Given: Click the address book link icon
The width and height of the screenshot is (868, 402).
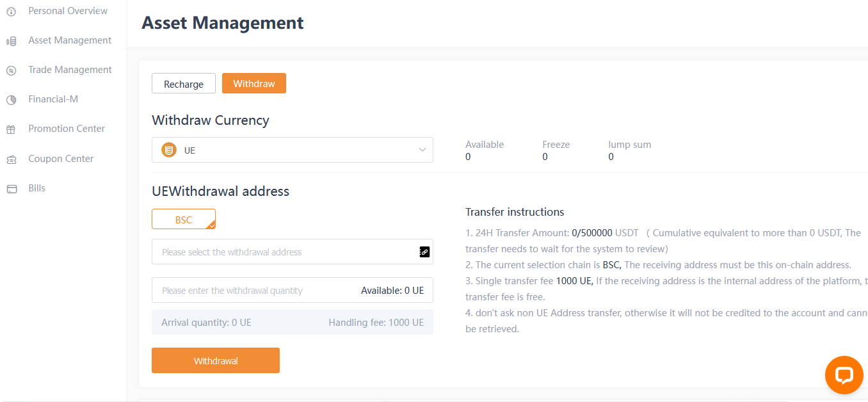Looking at the screenshot, I should tap(424, 252).
